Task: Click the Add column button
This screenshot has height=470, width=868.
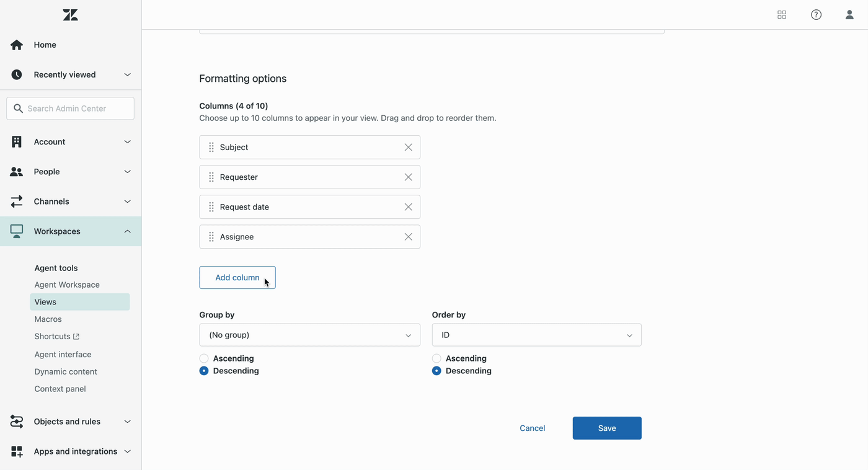Action: (237, 278)
